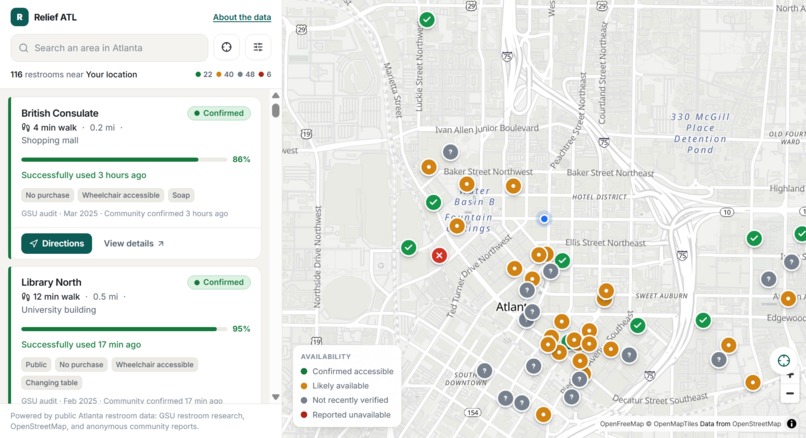Screen dimensions: 806x438
Task: Select the British Consulate card title
Action: [x=60, y=113]
